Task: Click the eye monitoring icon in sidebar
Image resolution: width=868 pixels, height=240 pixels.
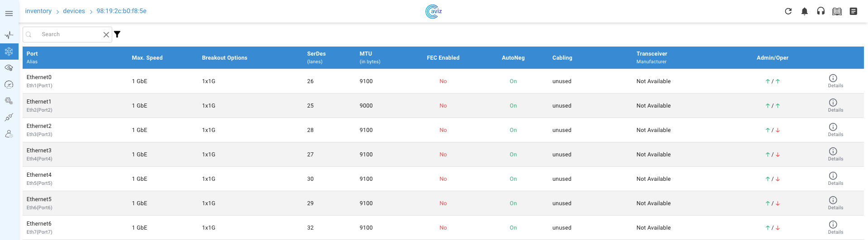Action: [9, 68]
